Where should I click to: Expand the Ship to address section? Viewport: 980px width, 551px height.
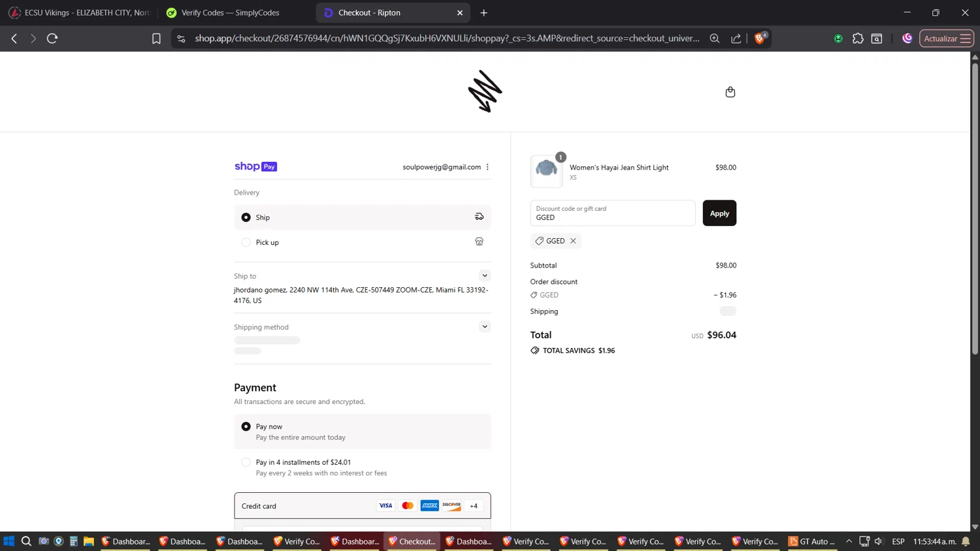(485, 275)
